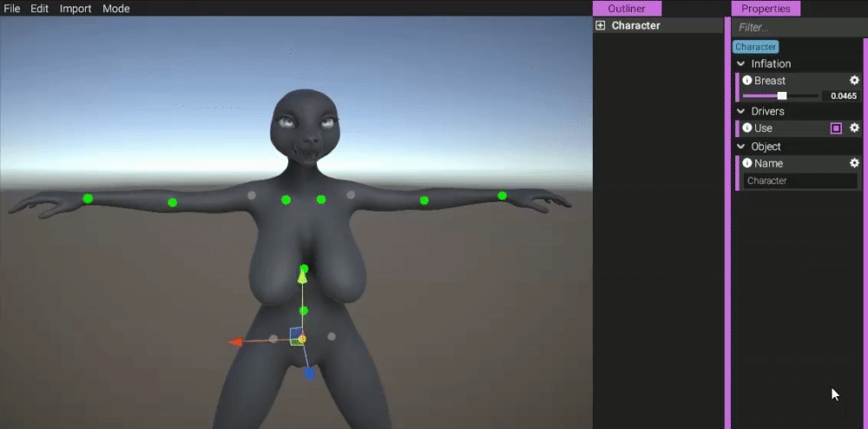This screenshot has width=868, height=429.
Task: Open the gear settings for Use
Action: point(854,128)
